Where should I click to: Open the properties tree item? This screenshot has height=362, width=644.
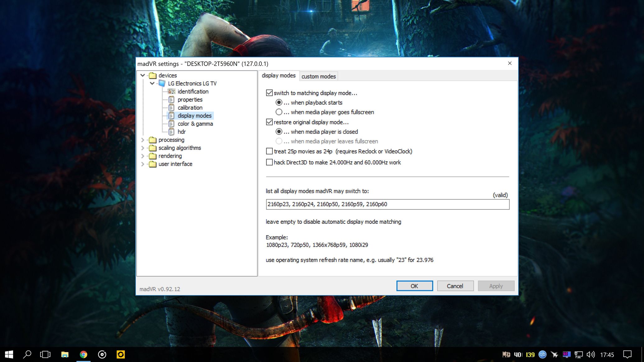190,99
